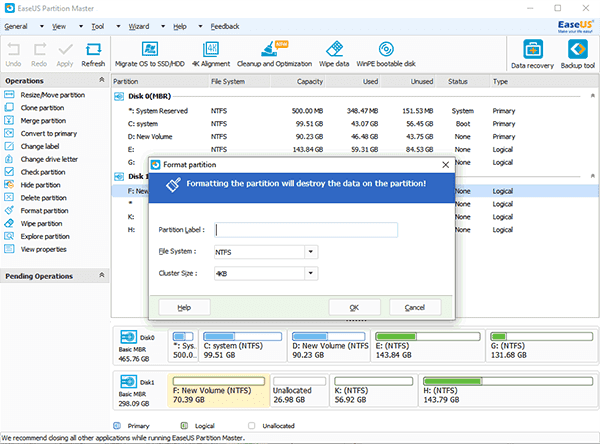600x444 pixels.
Task: Click the Undo toolbar icon
Action: [x=13, y=54]
